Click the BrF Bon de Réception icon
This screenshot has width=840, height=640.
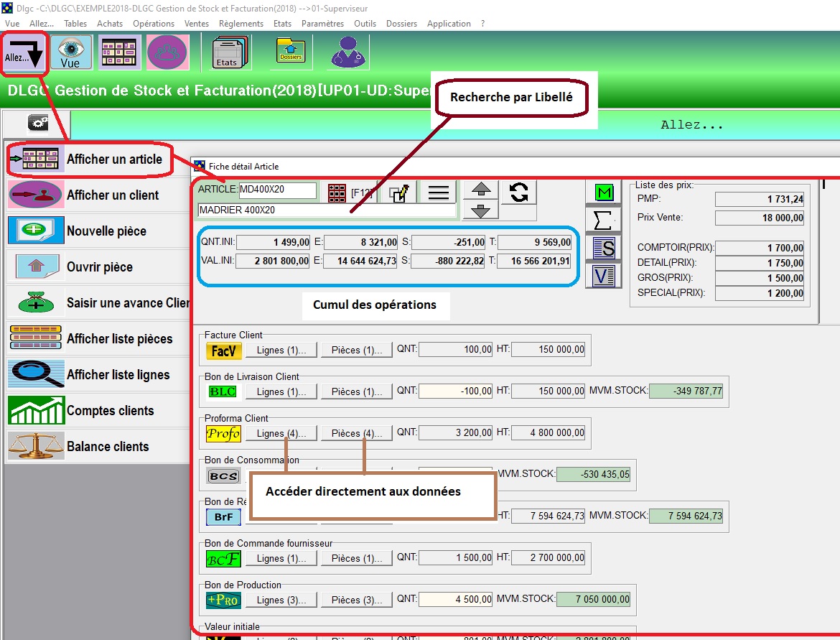[x=223, y=516]
